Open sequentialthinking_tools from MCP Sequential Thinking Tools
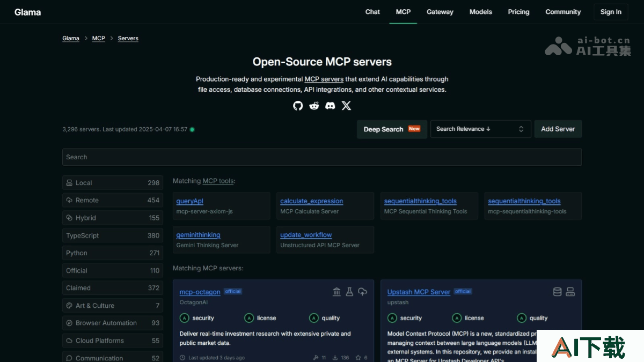The width and height of the screenshot is (644, 362). coord(420,201)
